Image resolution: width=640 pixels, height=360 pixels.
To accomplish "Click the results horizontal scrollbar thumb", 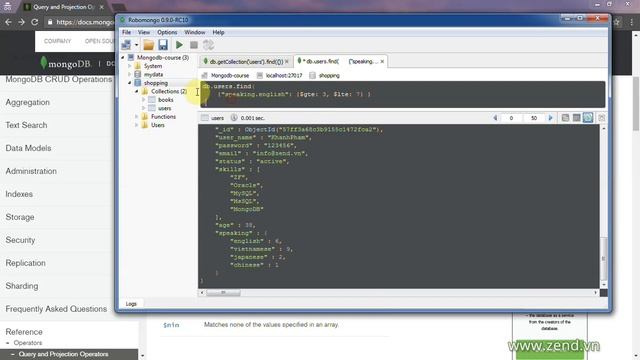I will [223, 293].
